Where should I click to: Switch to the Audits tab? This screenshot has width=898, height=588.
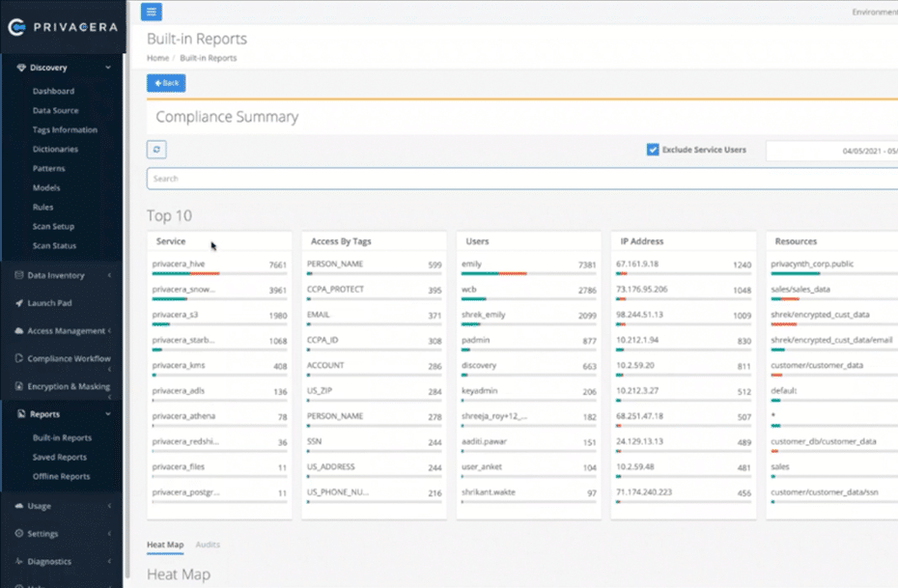(208, 546)
